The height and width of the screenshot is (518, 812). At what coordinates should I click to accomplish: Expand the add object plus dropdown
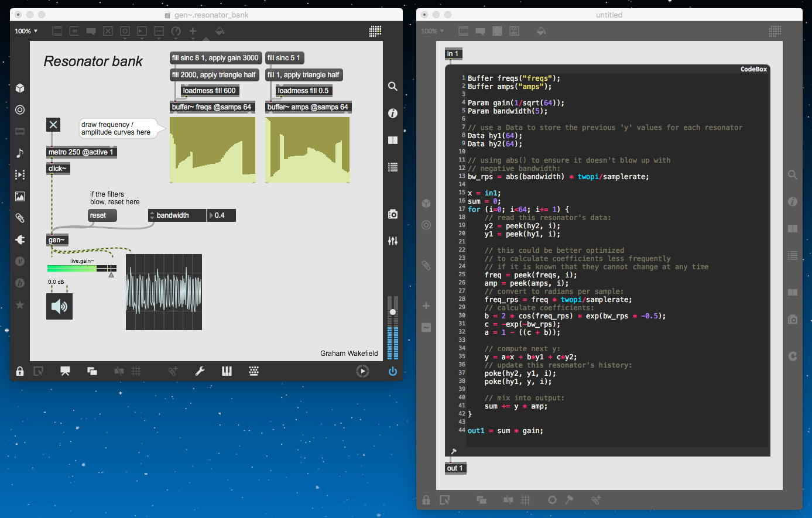193,31
